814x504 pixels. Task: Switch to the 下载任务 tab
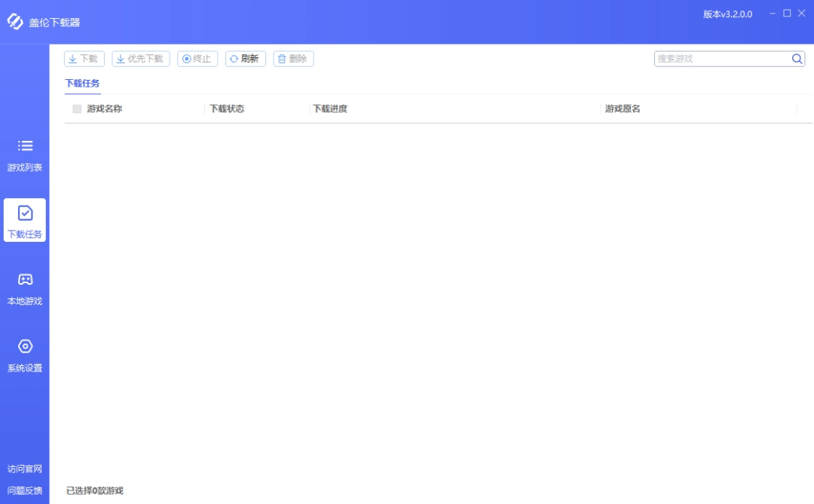click(81, 84)
